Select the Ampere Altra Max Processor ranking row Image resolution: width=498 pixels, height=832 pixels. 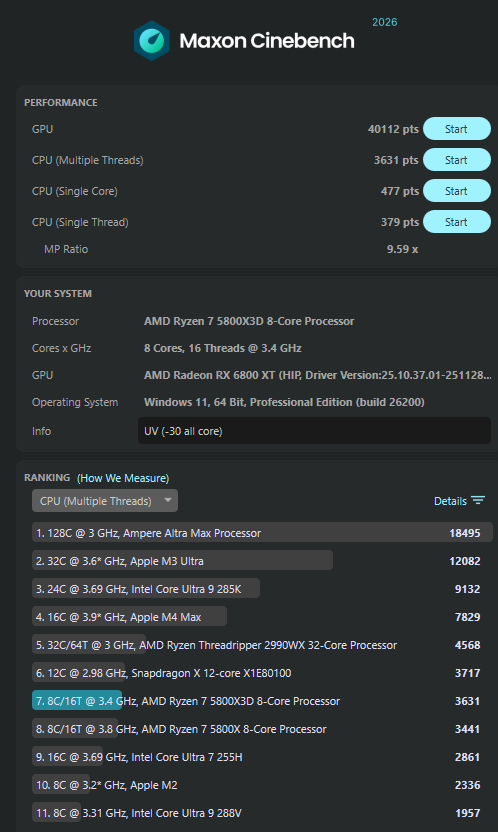click(x=262, y=533)
